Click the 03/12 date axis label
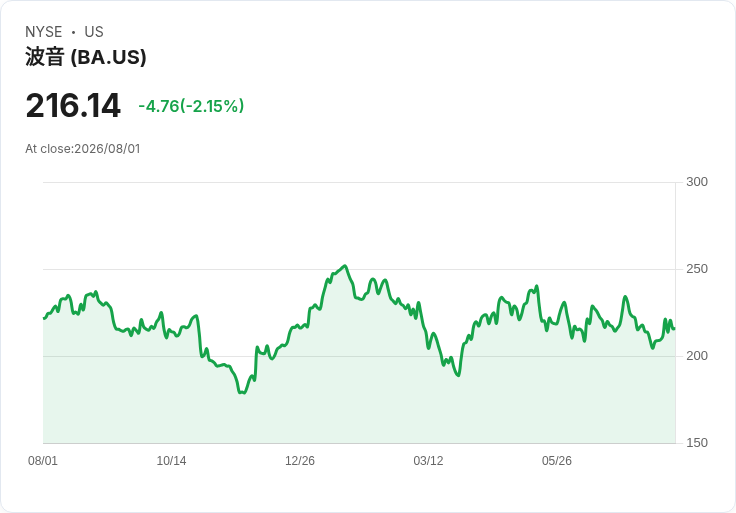This screenshot has height=513, width=736. (x=428, y=461)
